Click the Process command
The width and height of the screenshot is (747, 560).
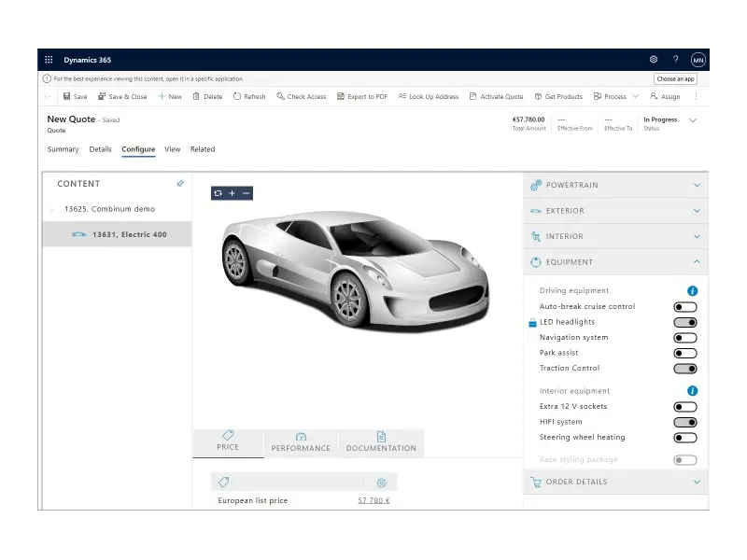(610, 96)
